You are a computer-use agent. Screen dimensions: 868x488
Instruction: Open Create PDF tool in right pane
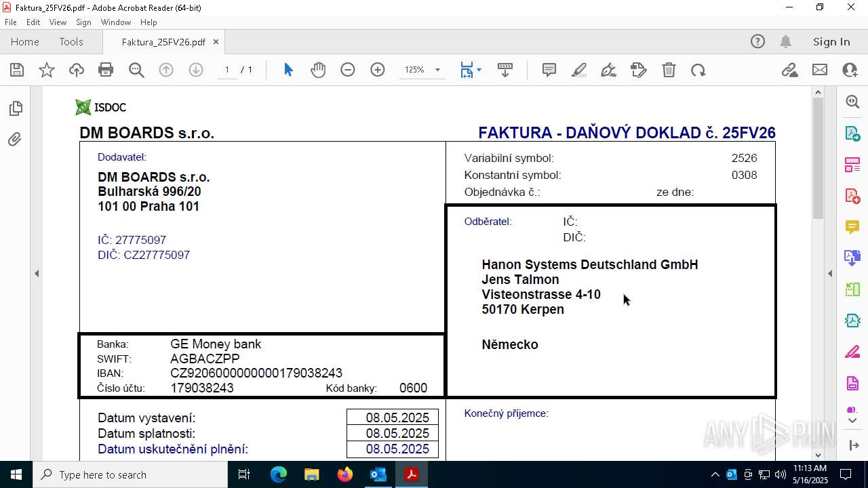pos(852,195)
